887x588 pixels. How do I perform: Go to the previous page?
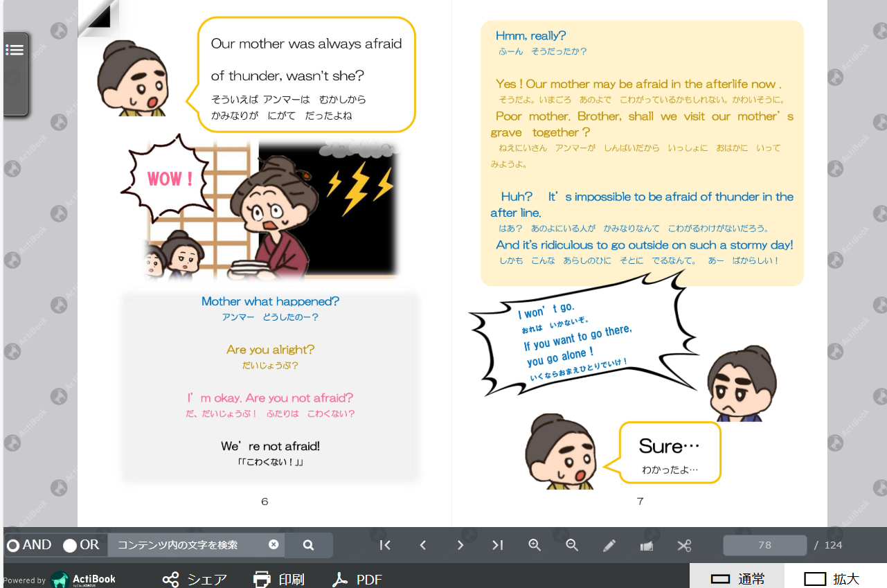422,545
